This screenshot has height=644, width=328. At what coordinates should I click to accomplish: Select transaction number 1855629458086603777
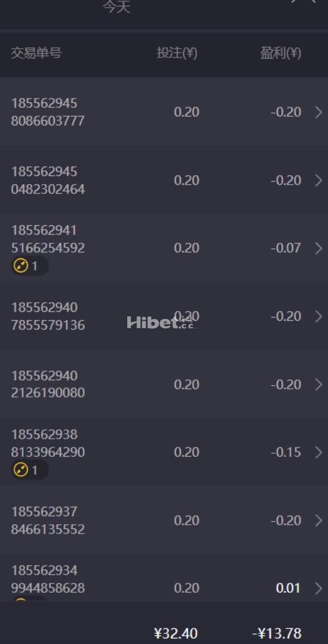[47, 112]
